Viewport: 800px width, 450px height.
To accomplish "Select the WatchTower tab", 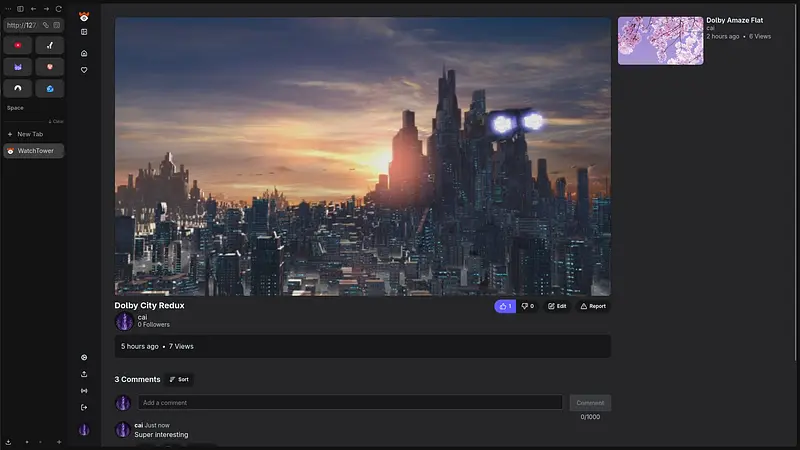I will click(x=34, y=151).
